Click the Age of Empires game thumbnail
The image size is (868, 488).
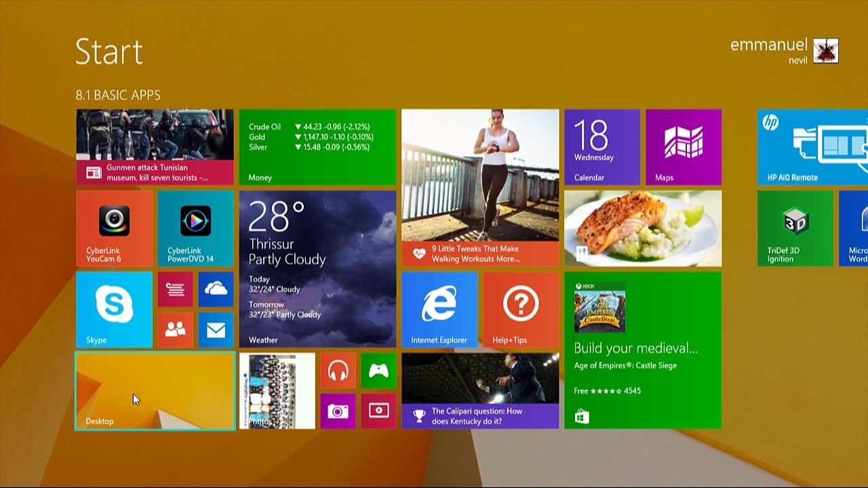[599, 307]
